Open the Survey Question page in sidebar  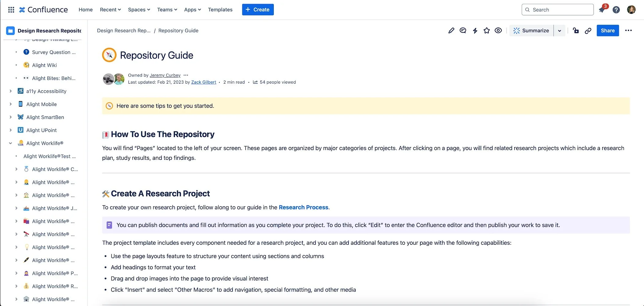coord(54,52)
